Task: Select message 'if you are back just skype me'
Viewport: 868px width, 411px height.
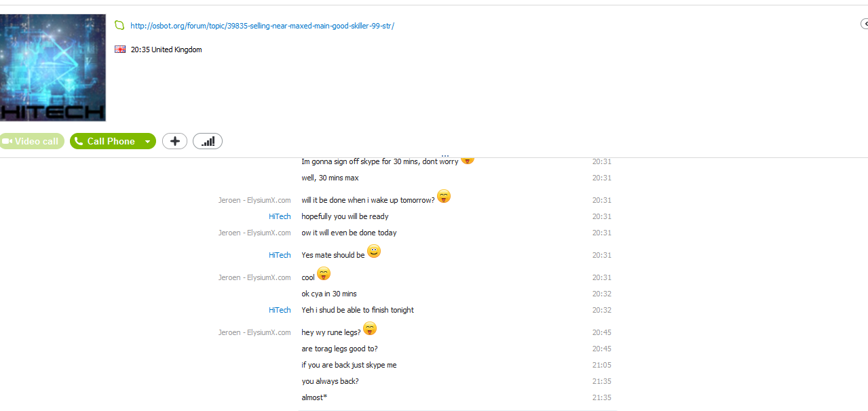Action: tap(349, 365)
